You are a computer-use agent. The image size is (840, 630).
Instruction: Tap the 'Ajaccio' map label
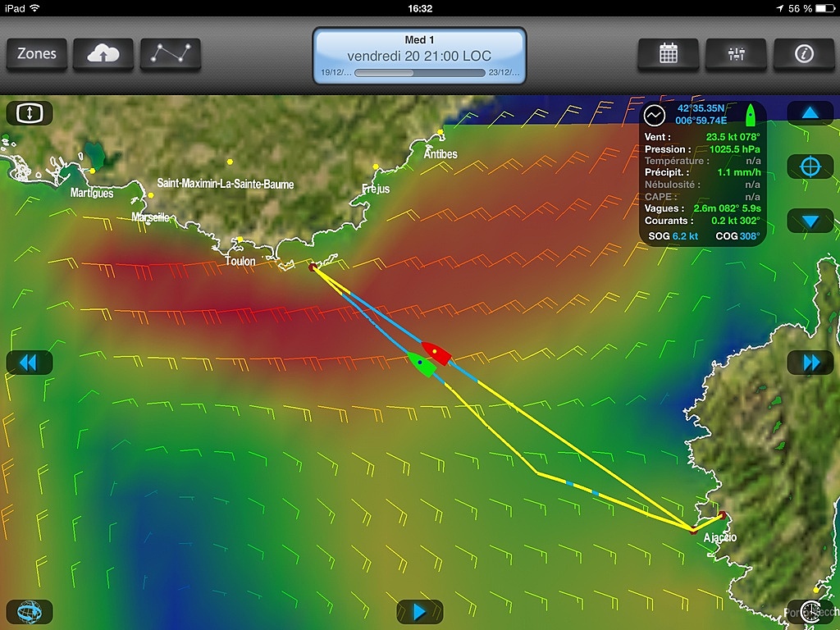coord(720,537)
